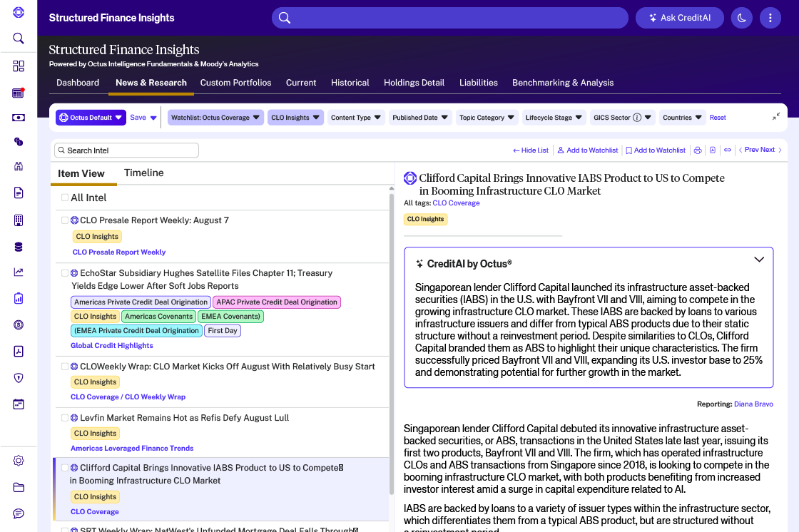
Task: Open the chat bubble sidebar icon
Action: [x=19, y=513]
